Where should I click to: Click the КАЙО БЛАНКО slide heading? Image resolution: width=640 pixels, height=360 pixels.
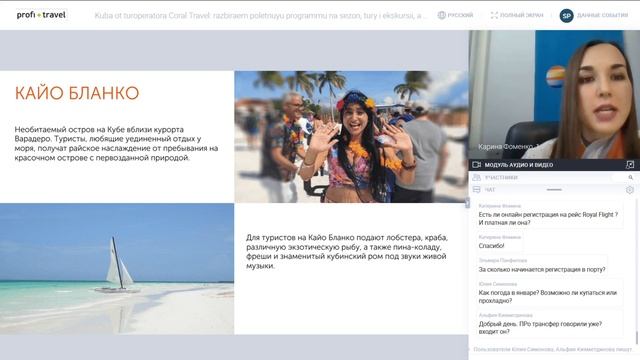coord(77,93)
